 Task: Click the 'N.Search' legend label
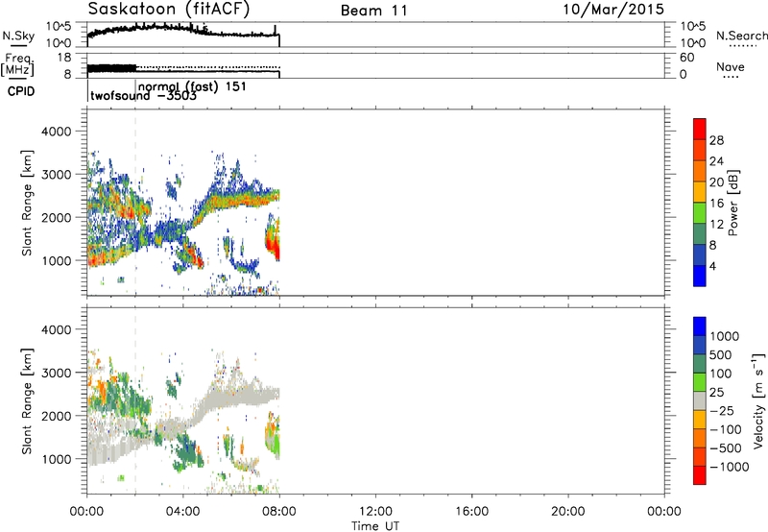pos(741,36)
